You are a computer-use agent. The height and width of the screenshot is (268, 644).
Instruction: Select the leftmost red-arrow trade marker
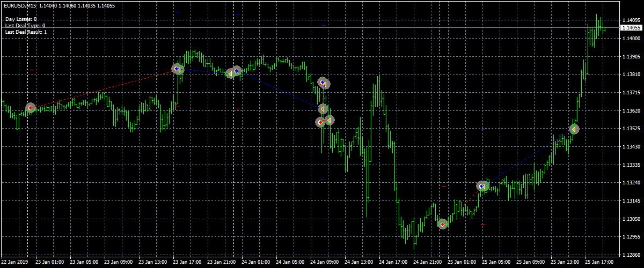click(x=31, y=108)
